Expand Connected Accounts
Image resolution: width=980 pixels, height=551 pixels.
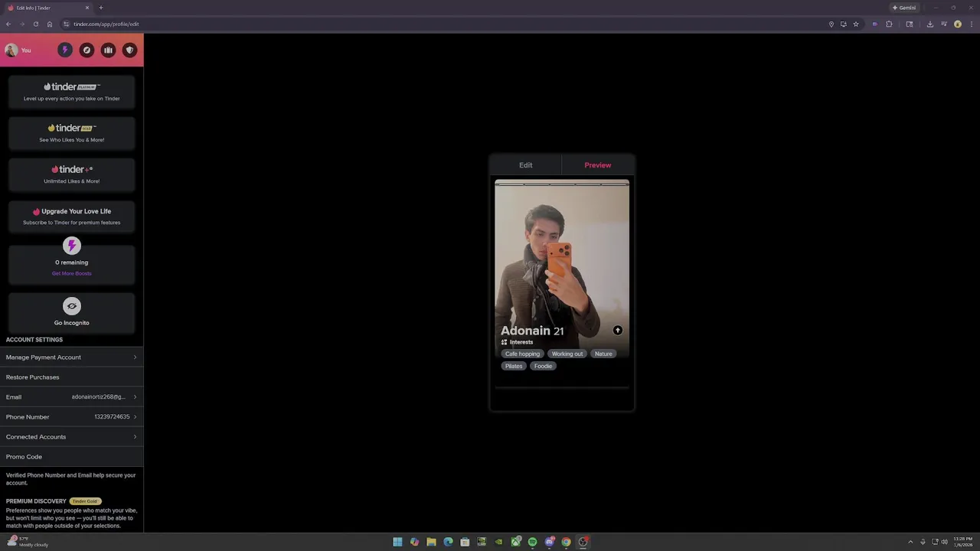(71, 437)
